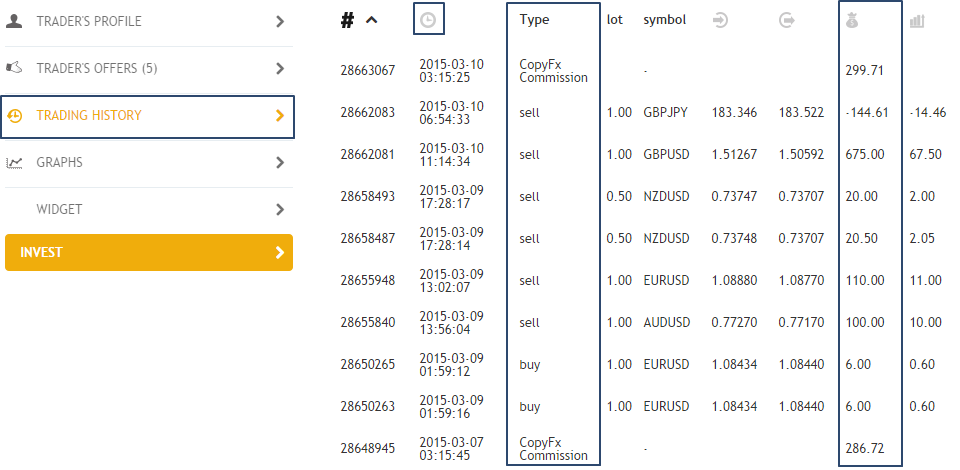960x470 pixels.
Task: Click the open price arrow column icon
Action: (720, 21)
